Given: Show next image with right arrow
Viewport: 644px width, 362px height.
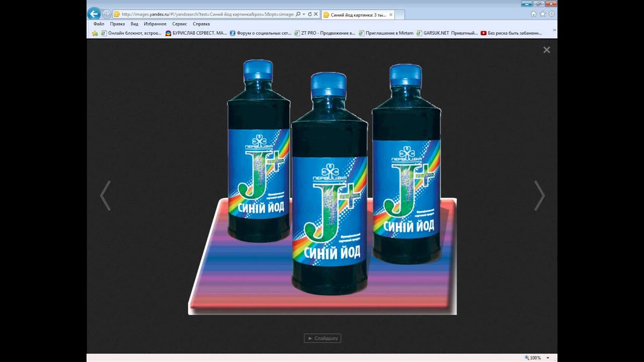Looking at the screenshot, I should pyautogui.click(x=539, y=196).
